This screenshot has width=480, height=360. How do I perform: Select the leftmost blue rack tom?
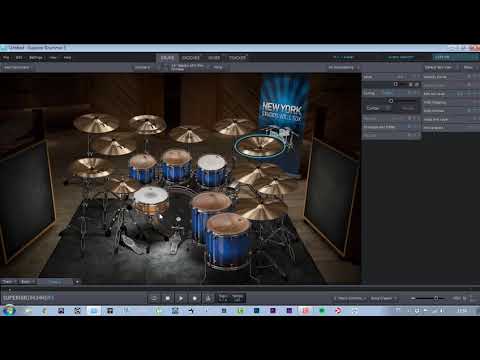pyautogui.click(x=143, y=168)
